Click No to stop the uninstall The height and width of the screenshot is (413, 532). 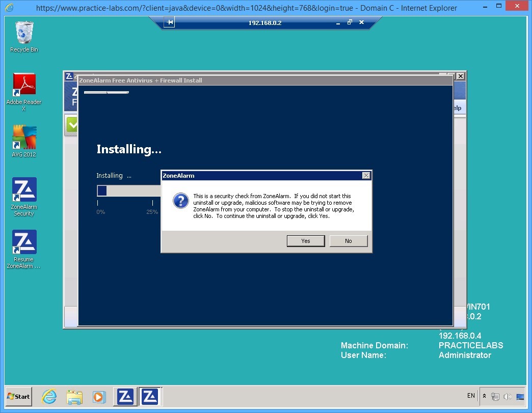click(348, 240)
